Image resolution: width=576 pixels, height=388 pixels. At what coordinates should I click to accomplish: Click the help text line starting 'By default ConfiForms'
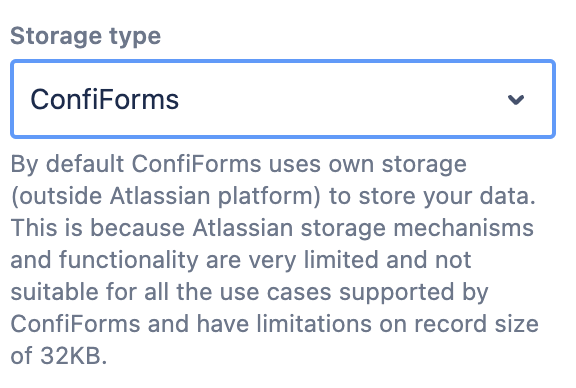[239, 164]
